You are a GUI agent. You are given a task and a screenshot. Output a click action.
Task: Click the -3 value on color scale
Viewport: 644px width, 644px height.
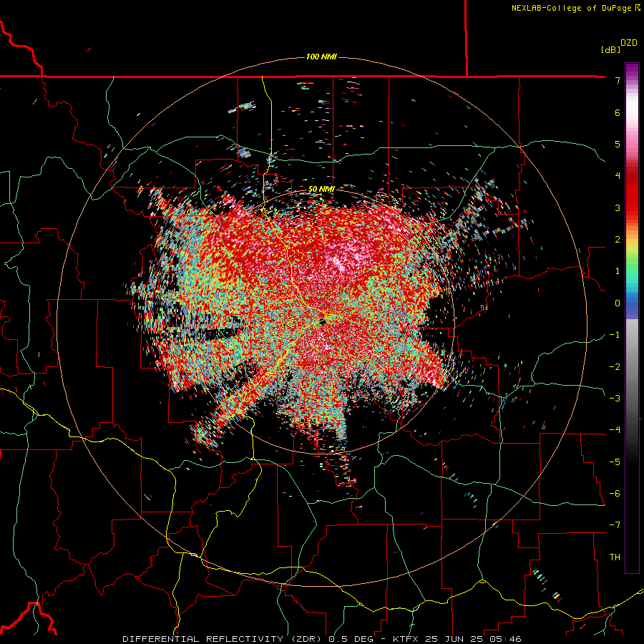(x=615, y=399)
